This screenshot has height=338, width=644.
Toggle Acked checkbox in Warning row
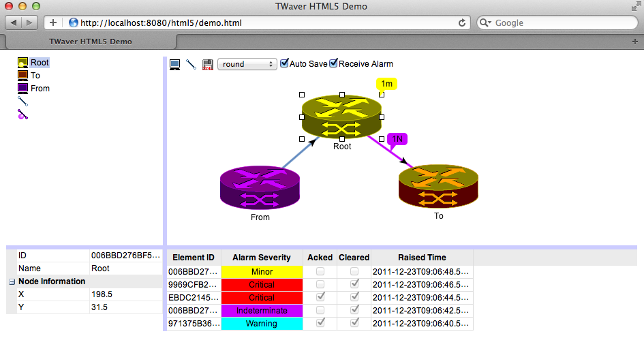tap(320, 323)
